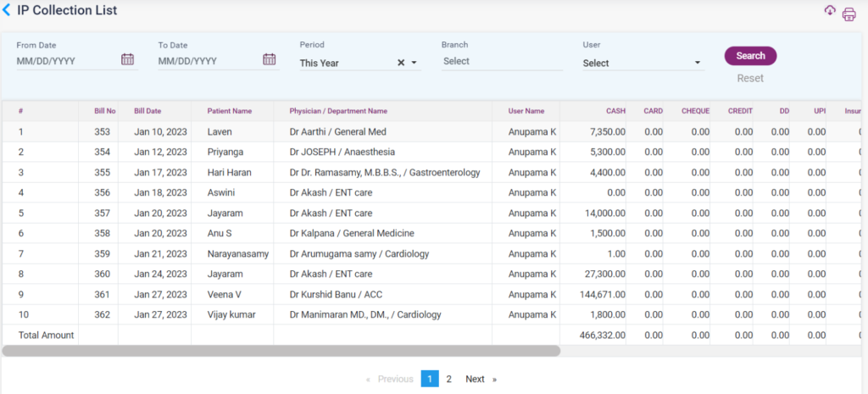Open the From Date calendar picker
The image size is (868, 394).
[127, 59]
